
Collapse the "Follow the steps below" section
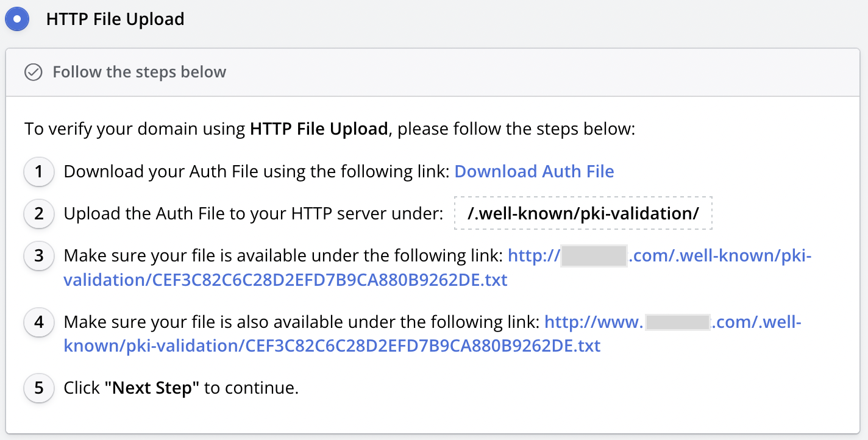tap(139, 72)
